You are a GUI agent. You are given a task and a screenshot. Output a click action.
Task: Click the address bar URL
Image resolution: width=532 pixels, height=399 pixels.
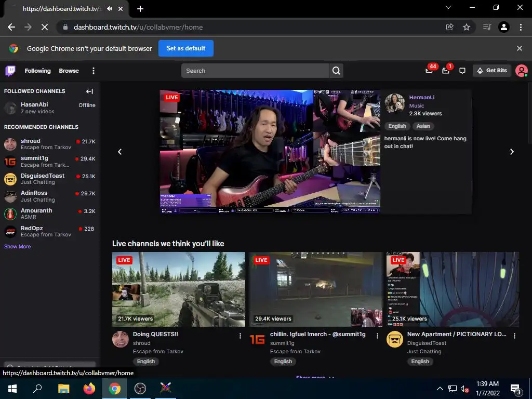coord(138,27)
